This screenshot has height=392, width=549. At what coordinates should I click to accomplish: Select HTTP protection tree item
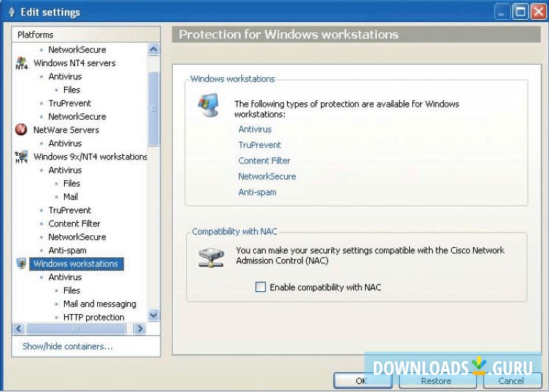(x=94, y=317)
